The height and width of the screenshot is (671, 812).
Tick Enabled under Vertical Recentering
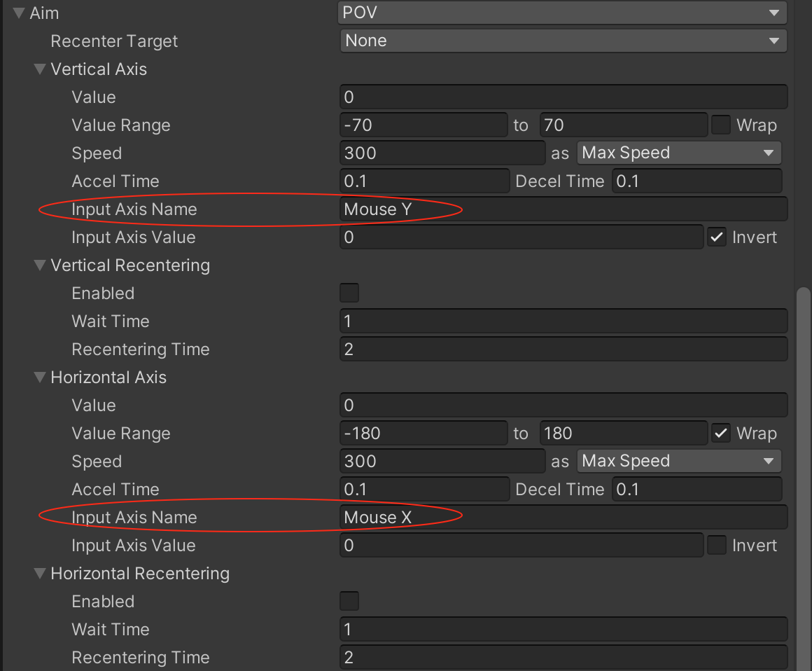pyautogui.click(x=349, y=293)
